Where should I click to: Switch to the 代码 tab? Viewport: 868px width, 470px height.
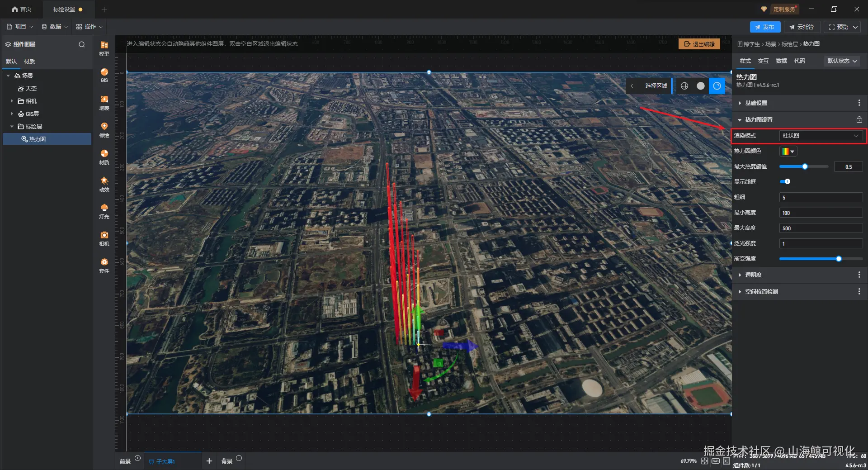[799, 61]
